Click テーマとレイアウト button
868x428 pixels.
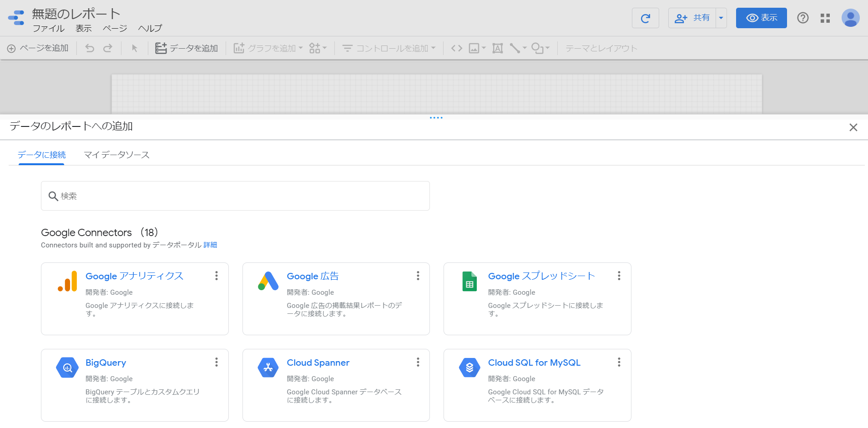[x=601, y=48]
